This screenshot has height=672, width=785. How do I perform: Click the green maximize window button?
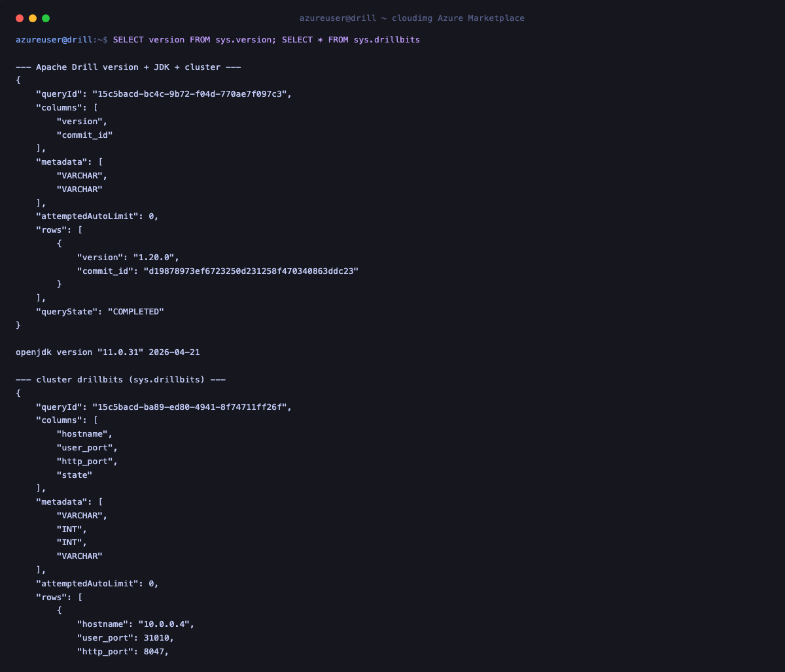click(x=46, y=18)
